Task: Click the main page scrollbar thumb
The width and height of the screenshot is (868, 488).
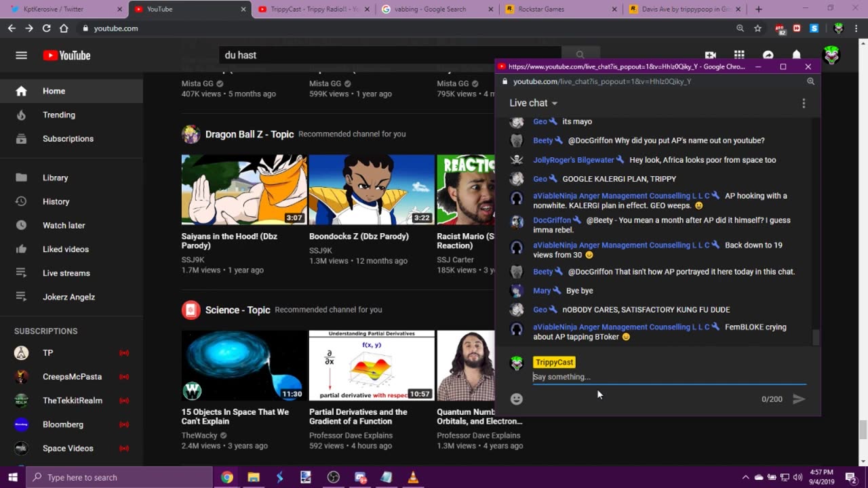Action: (x=863, y=430)
